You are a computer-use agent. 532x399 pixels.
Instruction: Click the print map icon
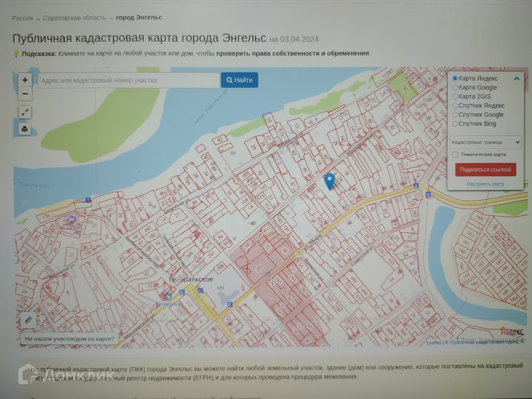click(x=25, y=129)
